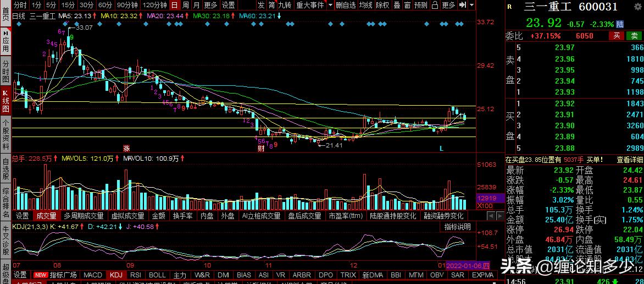Click the stock code 600031
Screen dimensions: 644x284
tap(598, 7)
